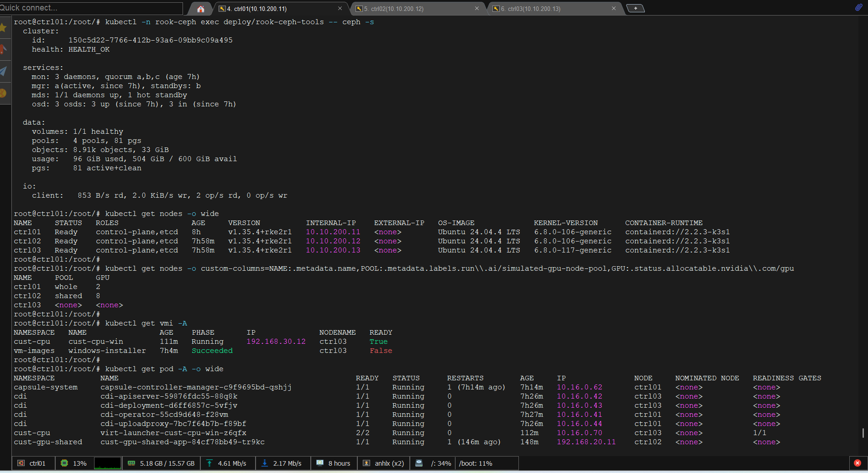Open the Macros paper plane sidebar icon
This screenshot has height=473, width=868.
[x=3, y=71]
